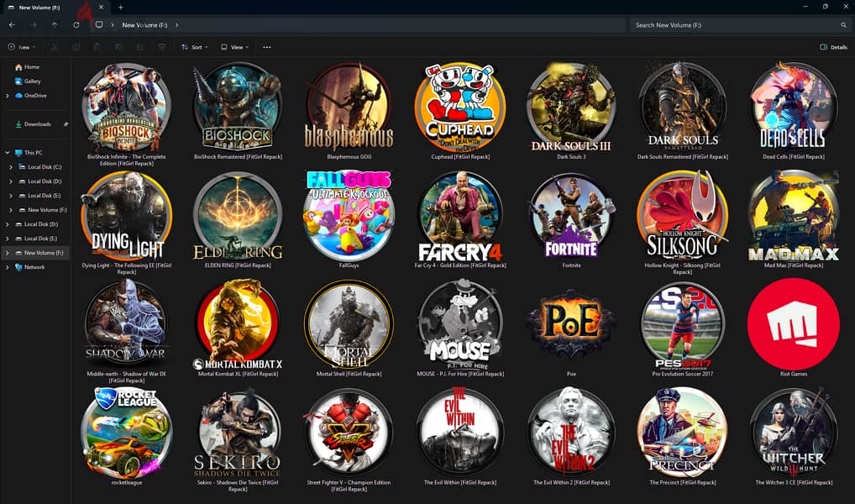The height and width of the screenshot is (504, 855).
Task: Open the Mortal Shell folder icon
Action: click(x=349, y=324)
